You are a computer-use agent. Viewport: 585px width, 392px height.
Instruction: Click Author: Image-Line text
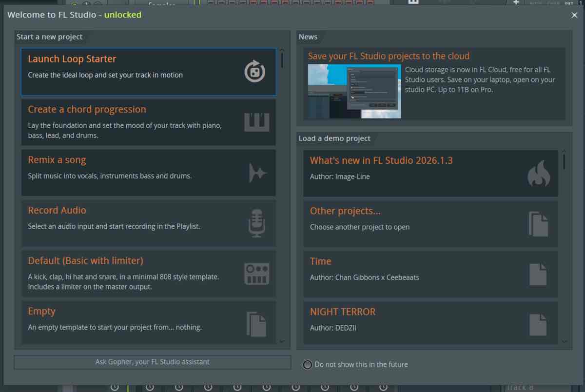(x=340, y=176)
